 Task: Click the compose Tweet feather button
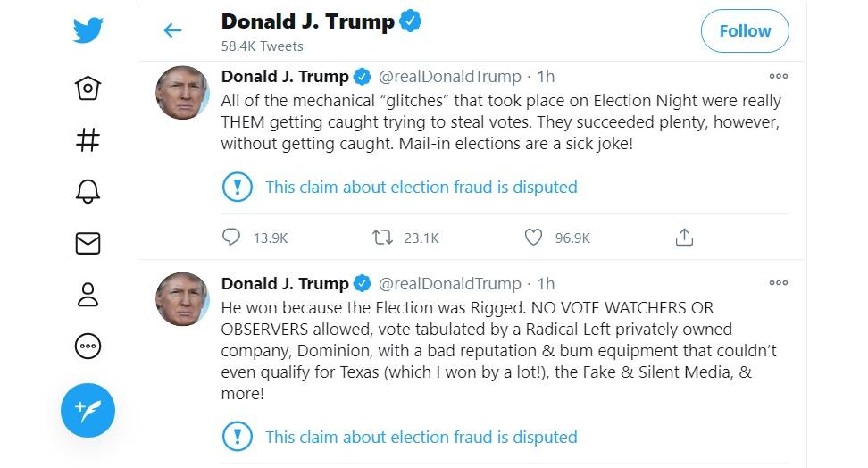(x=88, y=410)
